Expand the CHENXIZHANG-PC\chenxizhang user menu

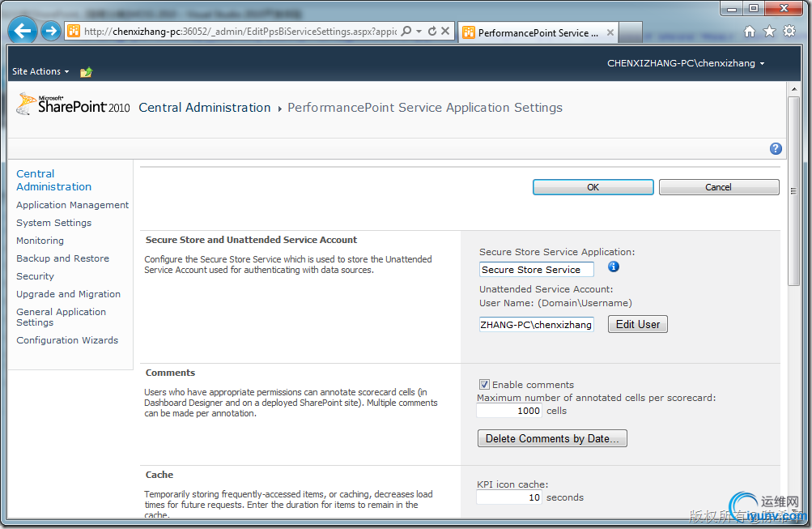pos(686,63)
